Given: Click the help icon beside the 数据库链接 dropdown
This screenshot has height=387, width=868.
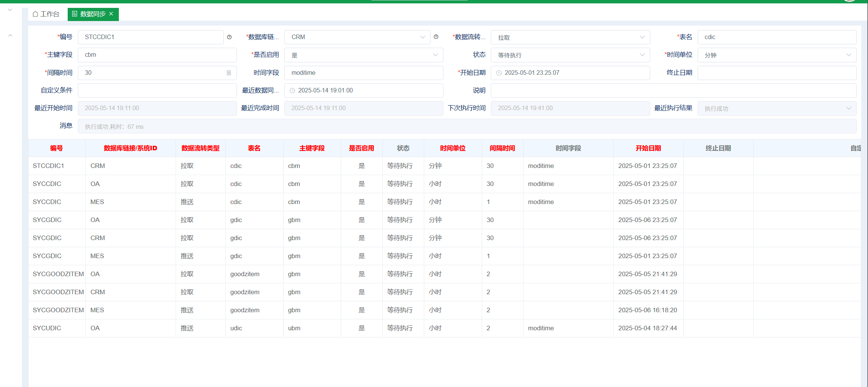Looking at the screenshot, I should pos(436,37).
